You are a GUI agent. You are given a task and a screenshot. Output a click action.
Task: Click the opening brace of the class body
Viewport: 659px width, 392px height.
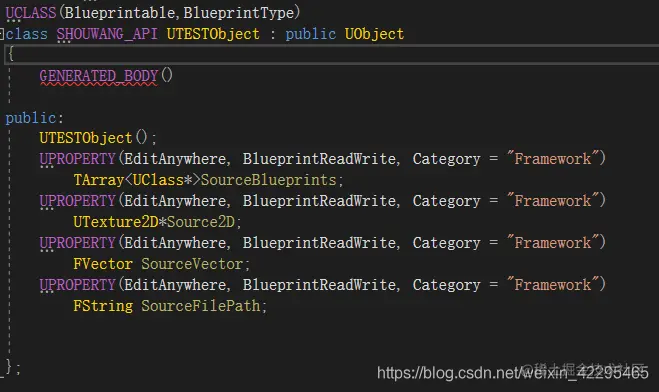tap(11, 54)
